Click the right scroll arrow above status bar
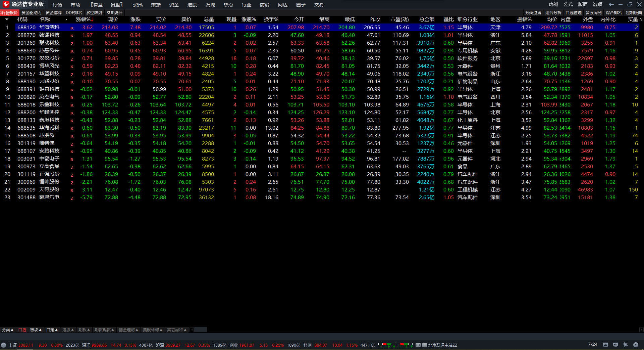Image resolution: width=644 pixels, height=350 pixels. tap(641, 330)
